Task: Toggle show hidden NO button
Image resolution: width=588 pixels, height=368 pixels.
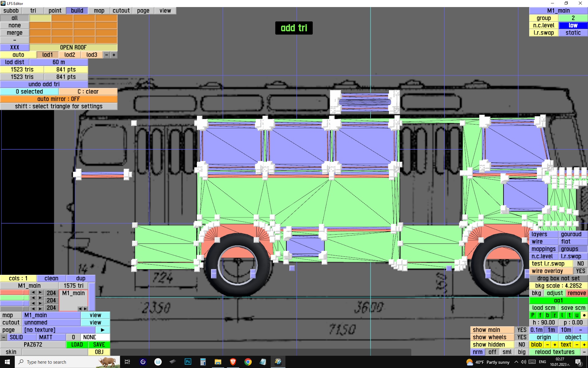Action: 522,345
